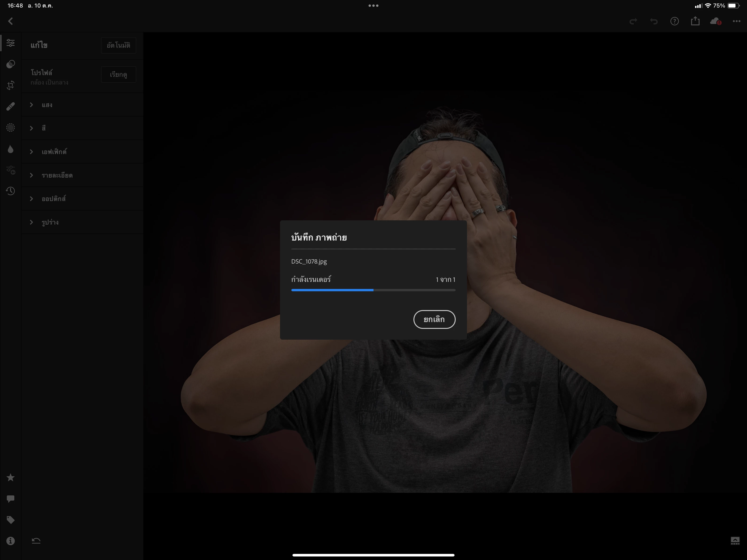The height and width of the screenshot is (560, 747).
Task: Select the Masking tool icon
Action: 11,64
